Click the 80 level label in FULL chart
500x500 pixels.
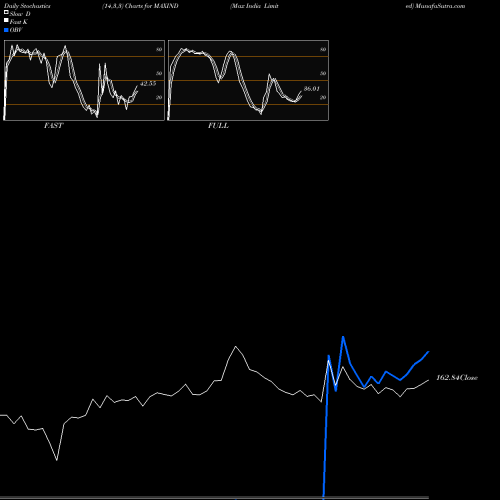pyautogui.click(x=323, y=49)
